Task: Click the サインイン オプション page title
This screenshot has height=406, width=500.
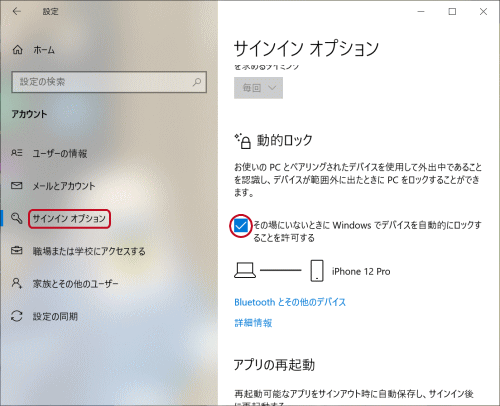Action: (306, 49)
